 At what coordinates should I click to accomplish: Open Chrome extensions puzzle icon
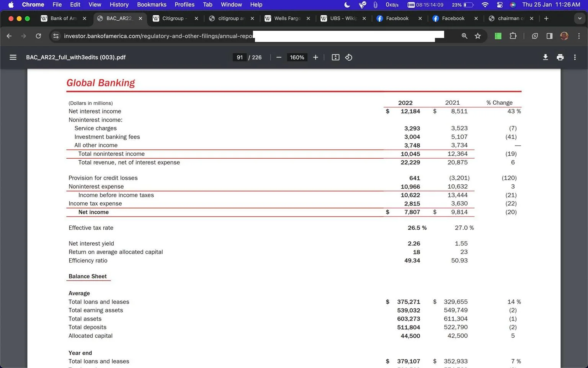513,36
